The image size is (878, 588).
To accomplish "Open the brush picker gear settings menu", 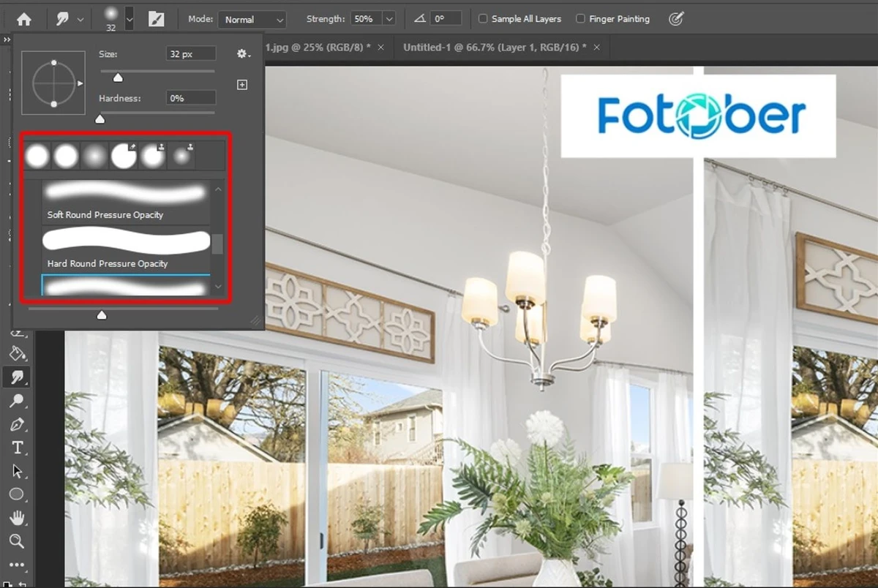I will [x=241, y=54].
